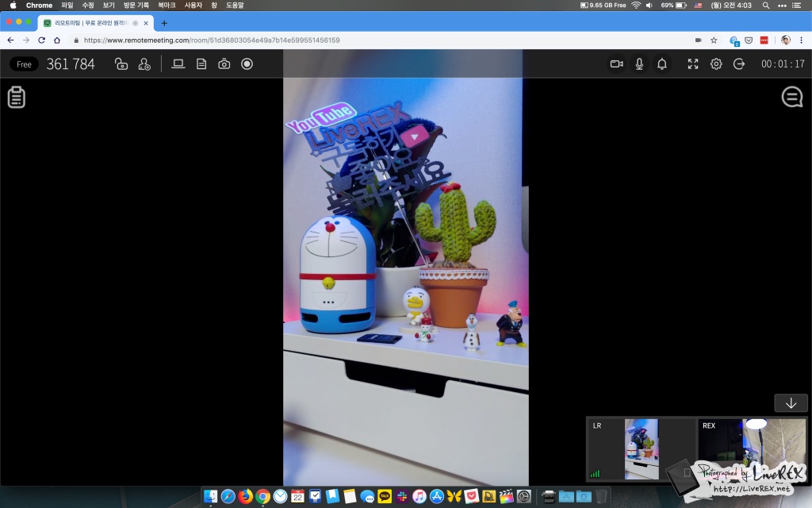
Task: Bookmark this page with the star
Action: click(714, 40)
